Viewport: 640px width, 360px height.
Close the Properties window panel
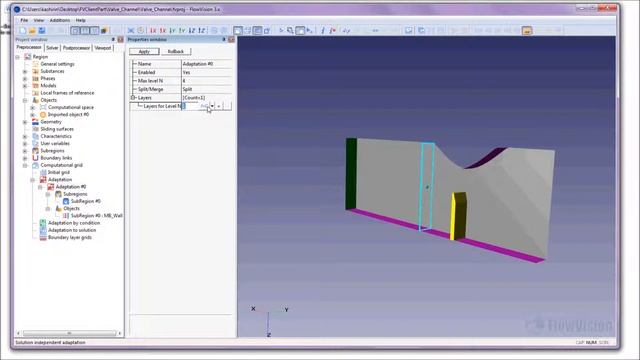click(x=231, y=40)
